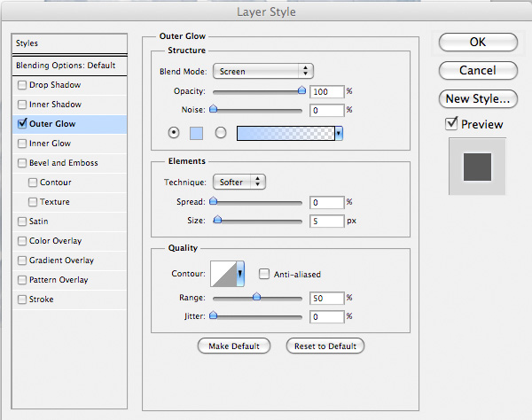532x420 pixels.
Task: Click the Spread value field
Action: 326,203
